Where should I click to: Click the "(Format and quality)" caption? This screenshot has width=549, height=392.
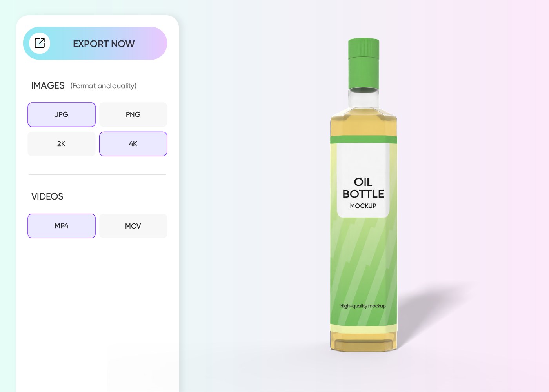pyautogui.click(x=104, y=86)
